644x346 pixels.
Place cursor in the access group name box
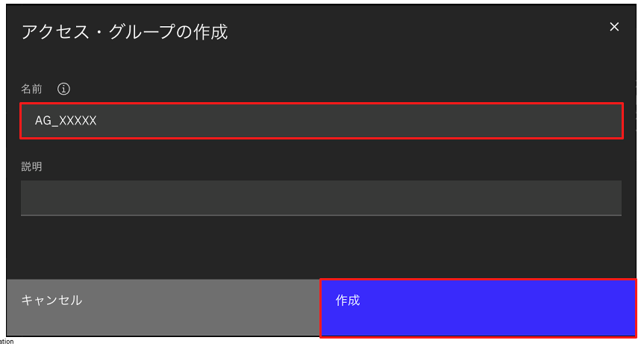(321, 121)
